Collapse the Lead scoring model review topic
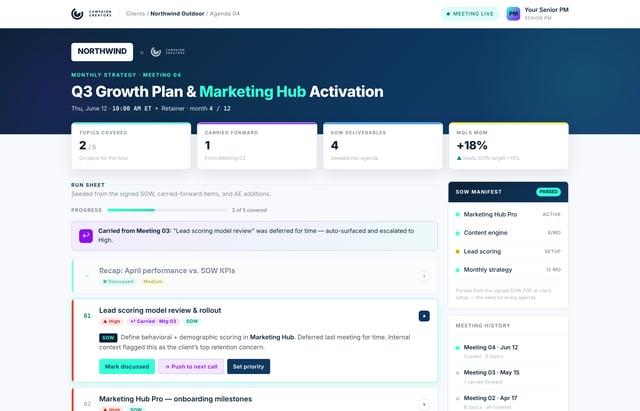Image resolution: width=640 pixels, height=411 pixels. [424, 316]
